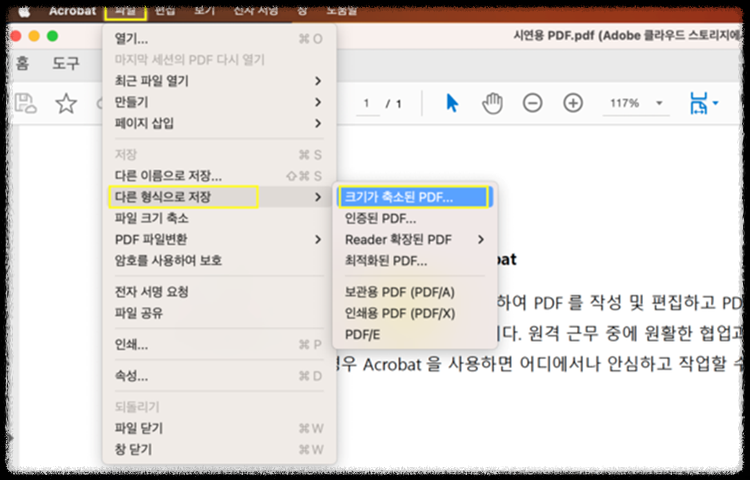This screenshot has height=480, width=750.
Task: Select the arrow selection tool
Action: coord(452,103)
